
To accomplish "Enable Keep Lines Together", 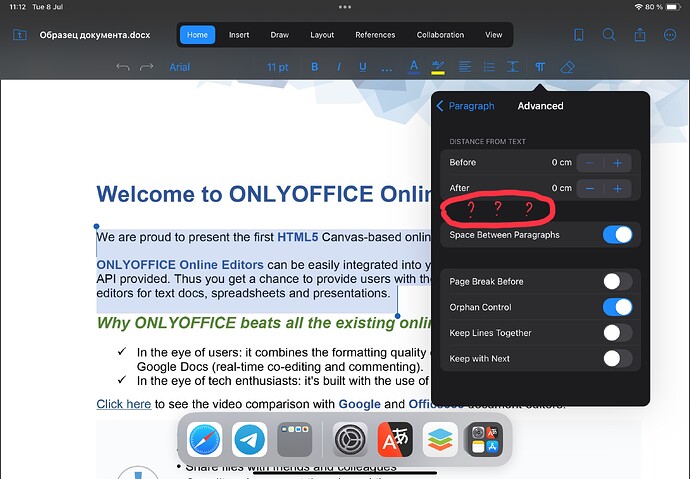I will pyautogui.click(x=617, y=333).
